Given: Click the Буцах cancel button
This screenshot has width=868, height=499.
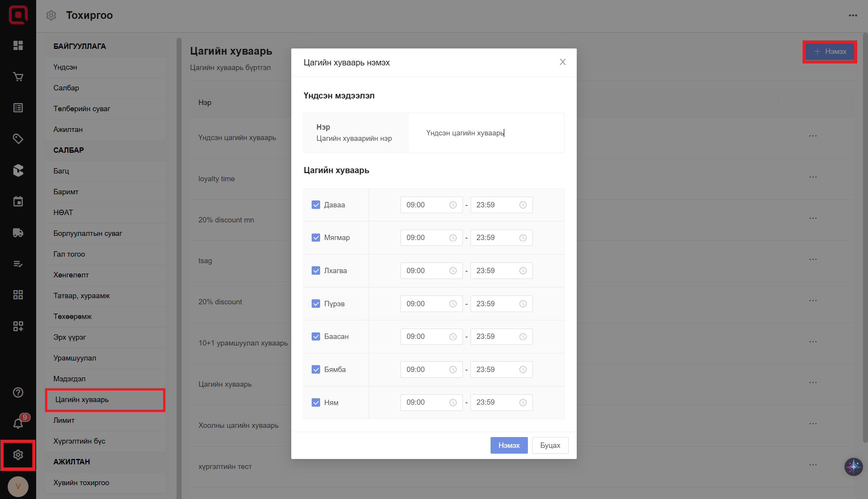Looking at the screenshot, I should 550,445.
